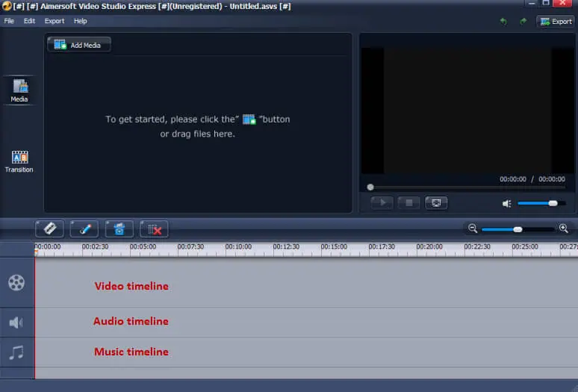
Task: Select the Transition panel icon
Action: point(19,161)
